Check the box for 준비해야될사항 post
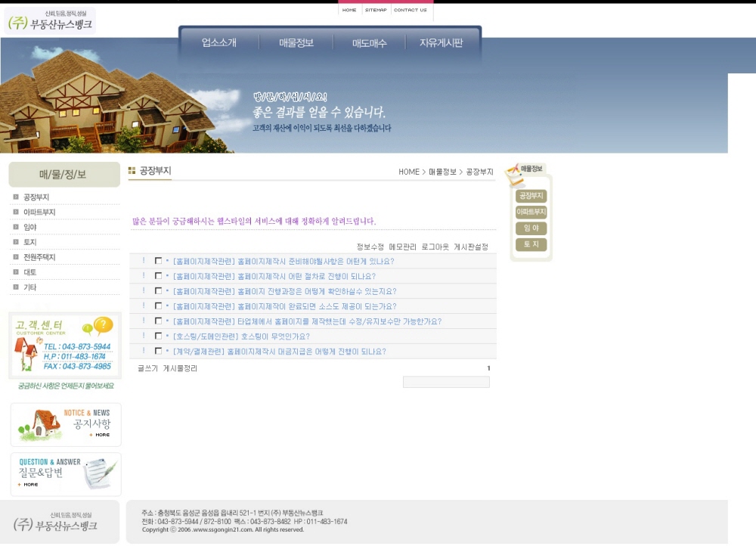This screenshot has height=546, width=756. [x=158, y=261]
